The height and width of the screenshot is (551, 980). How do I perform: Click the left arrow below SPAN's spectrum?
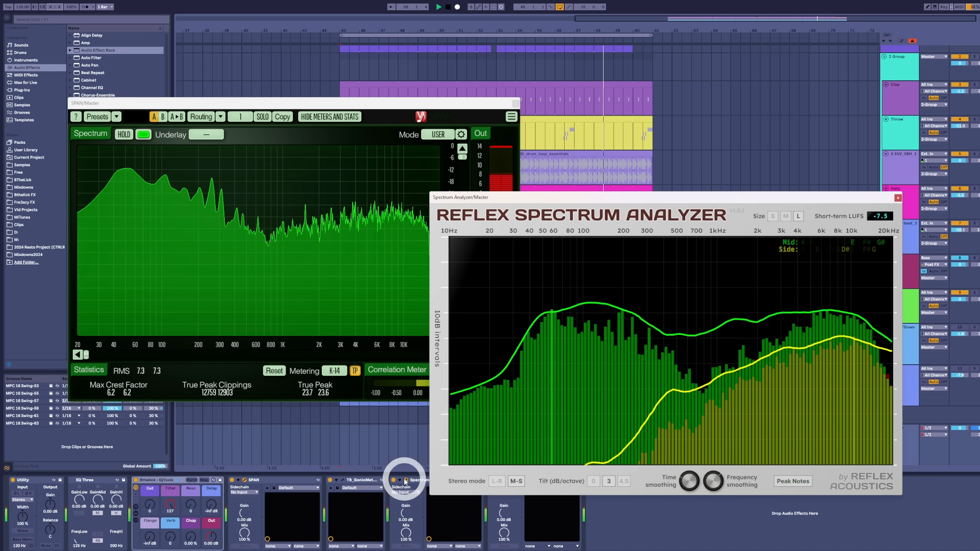pyautogui.click(x=77, y=355)
